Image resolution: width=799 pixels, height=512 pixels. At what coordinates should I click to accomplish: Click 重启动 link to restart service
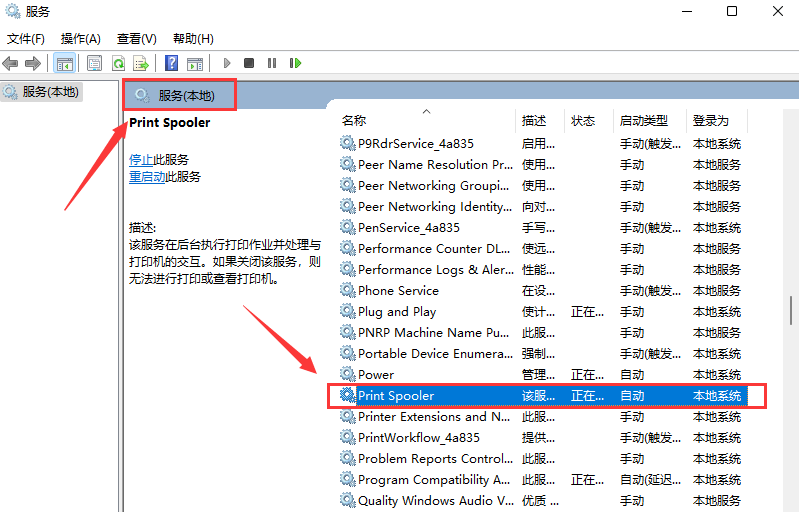(147, 177)
